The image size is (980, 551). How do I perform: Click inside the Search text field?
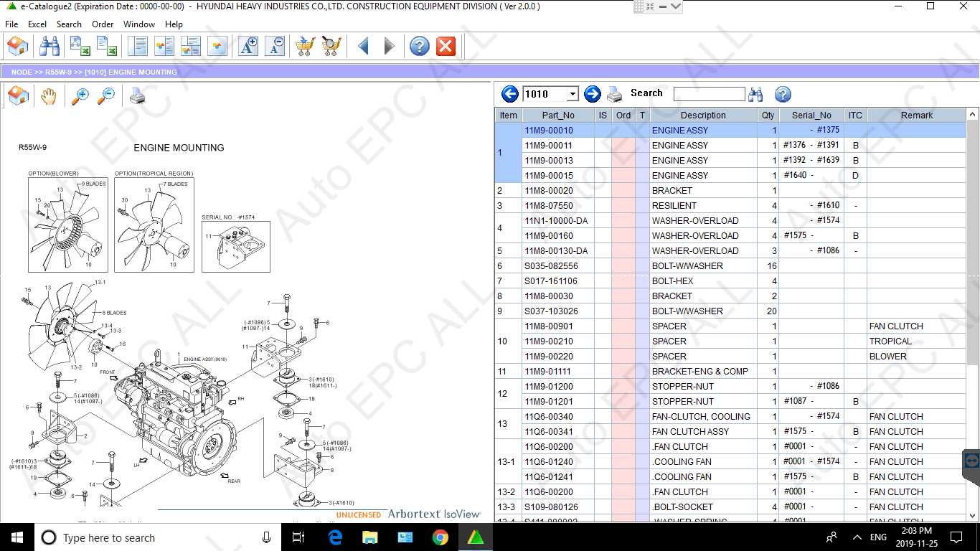[x=709, y=93]
